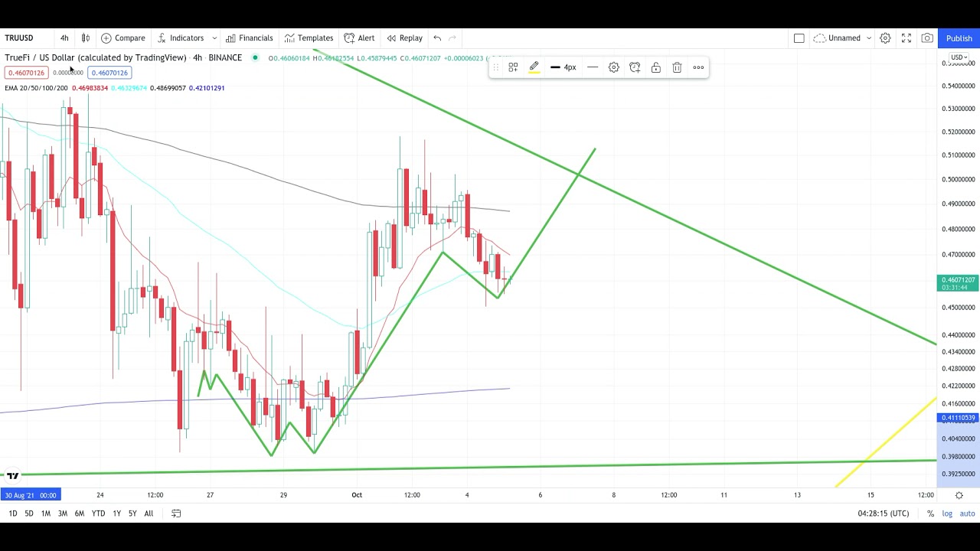Select the TrueFi / US Dollar title

coord(96,57)
